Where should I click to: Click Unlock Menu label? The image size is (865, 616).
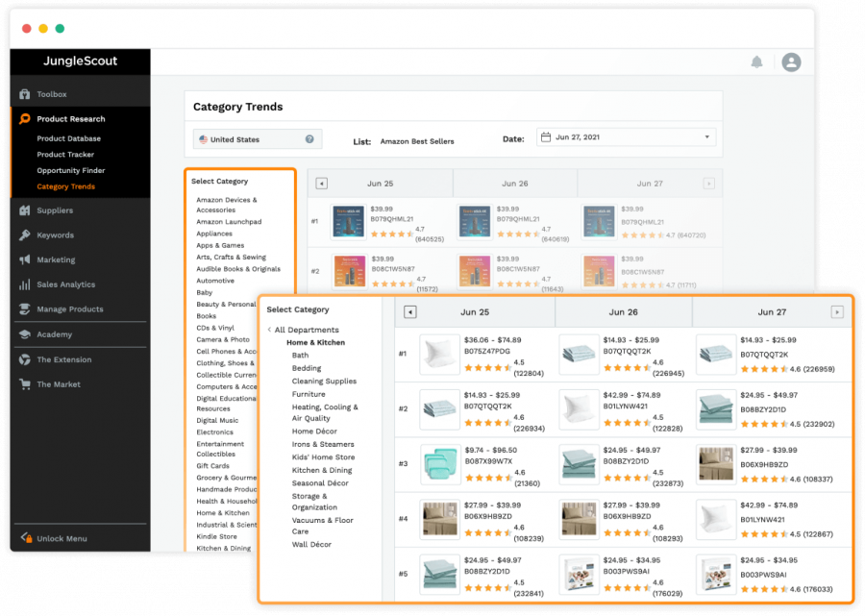point(62,539)
